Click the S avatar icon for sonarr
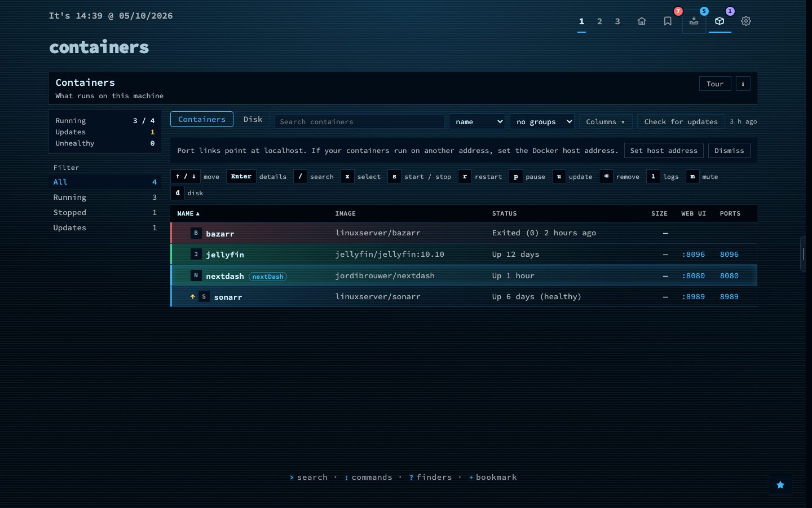Screen dimensions: 812x508 (204, 297)
